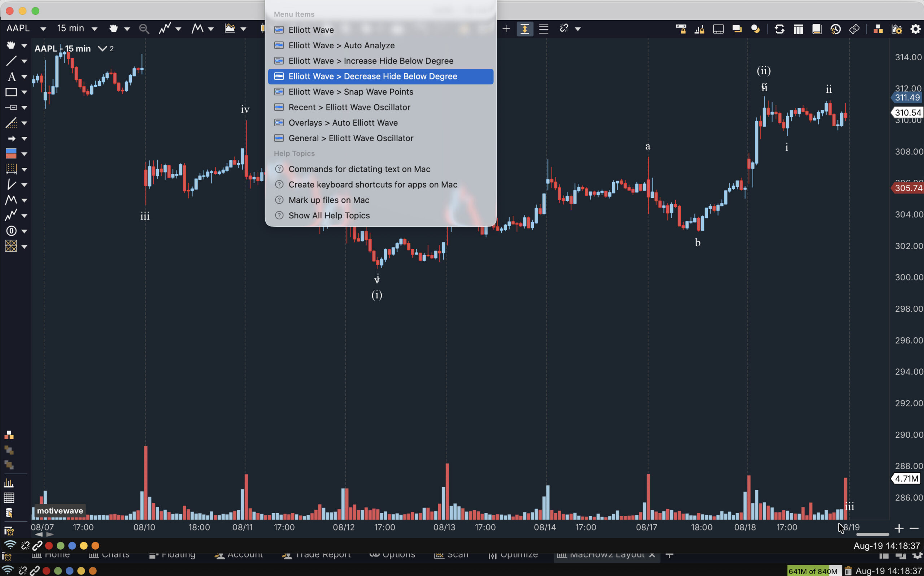
Task: Open Mark up files on Mac help topic
Action: pos(380,200)
